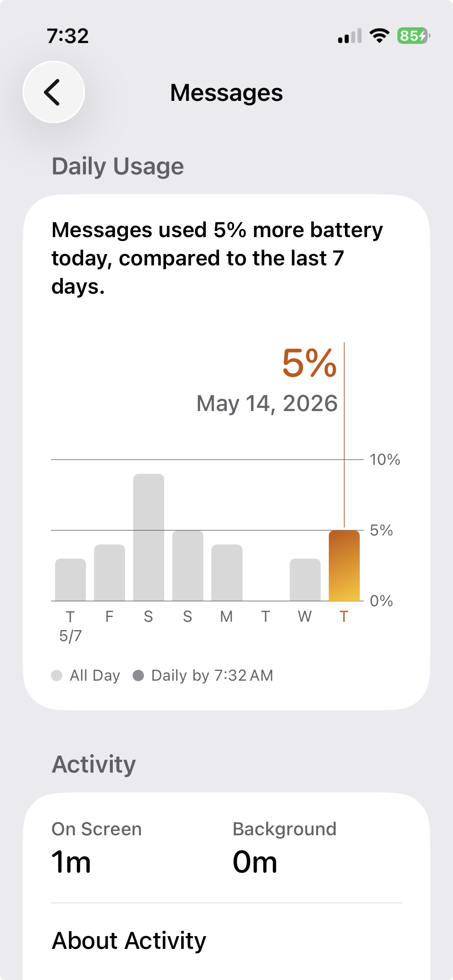Tap the empty Tuesday column label
This screenshot has width=453, height=980.
tap(266, 617)
